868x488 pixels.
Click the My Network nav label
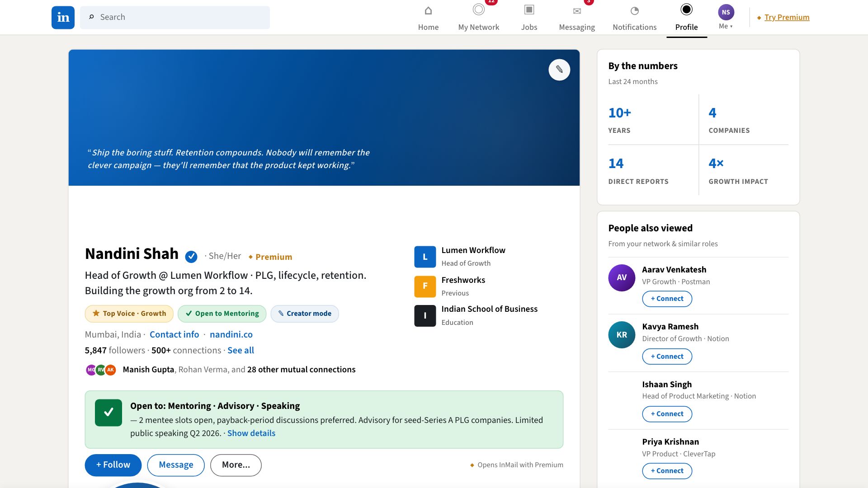pyautogui.click(x=478, y=27)
